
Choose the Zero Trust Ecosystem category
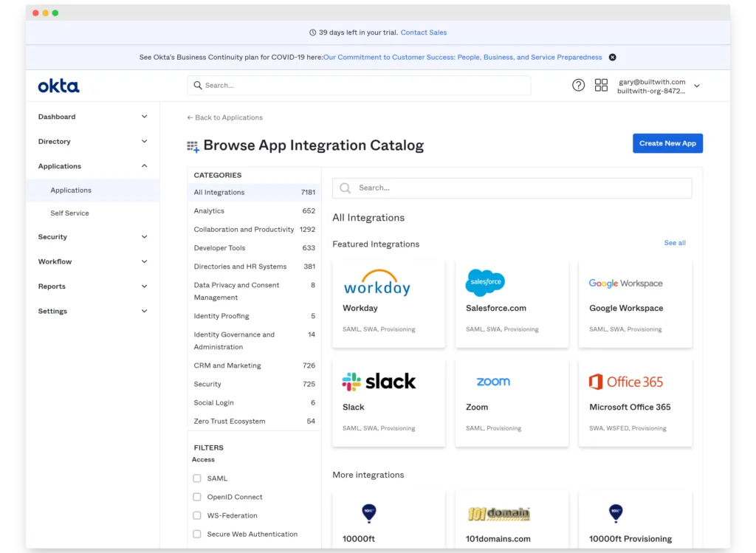pos(254,422)
